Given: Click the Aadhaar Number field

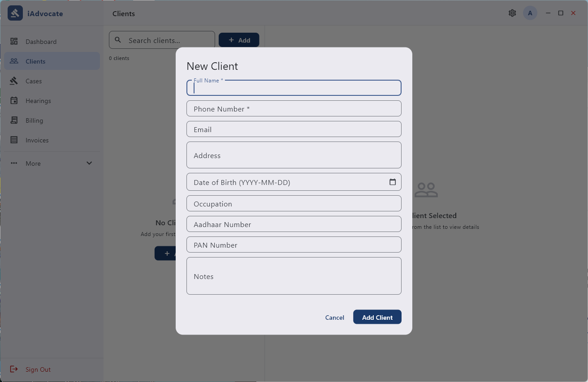Looking at the screenshot, I should point(294,224).
